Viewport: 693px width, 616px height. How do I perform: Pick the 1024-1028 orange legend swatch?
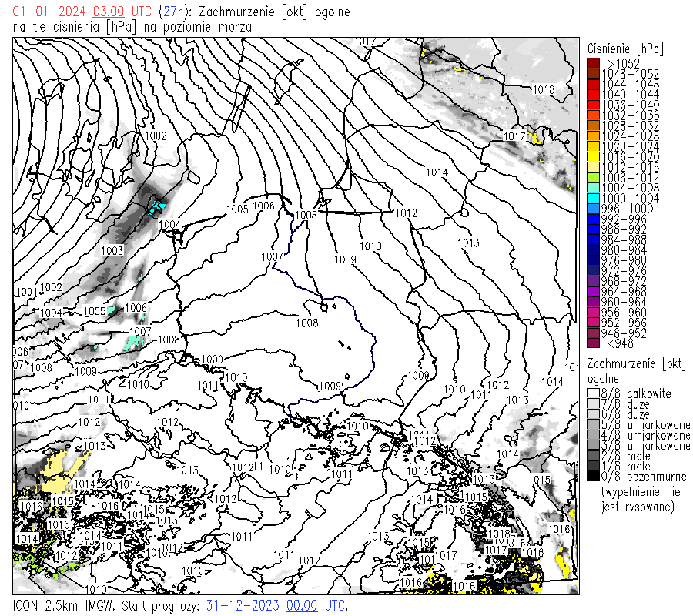click(x=593, y=136)
